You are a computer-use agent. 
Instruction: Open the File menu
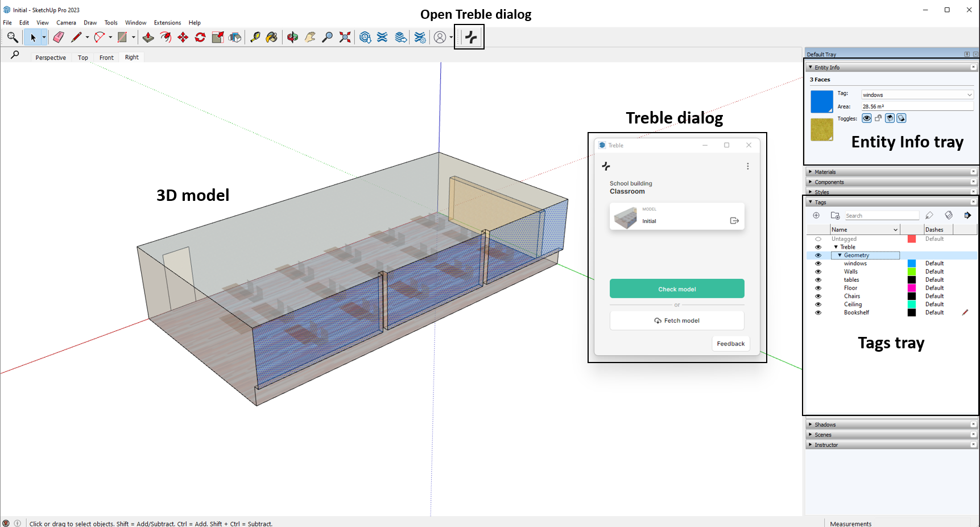(7, 23)
